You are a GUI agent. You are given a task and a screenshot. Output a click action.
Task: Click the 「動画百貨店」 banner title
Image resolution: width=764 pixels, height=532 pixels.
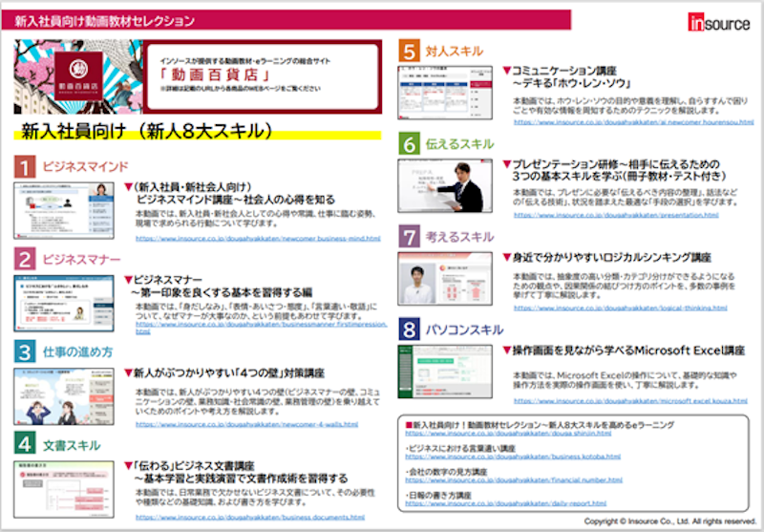[x=216, y=75]
